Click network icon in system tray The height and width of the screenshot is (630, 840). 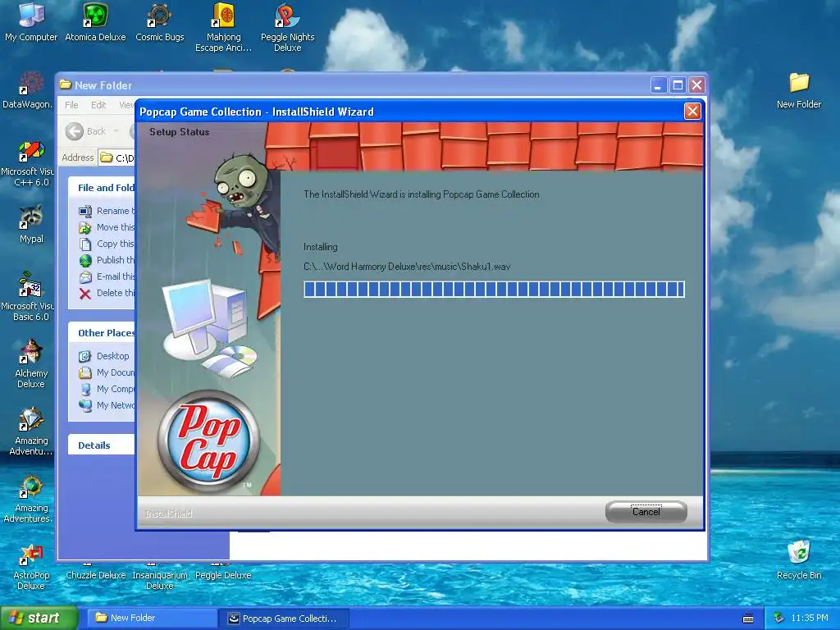[779, 618]
